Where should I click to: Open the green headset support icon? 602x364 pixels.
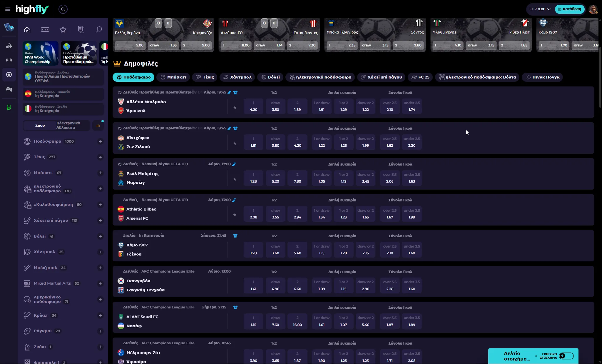[x=9, y=107]
